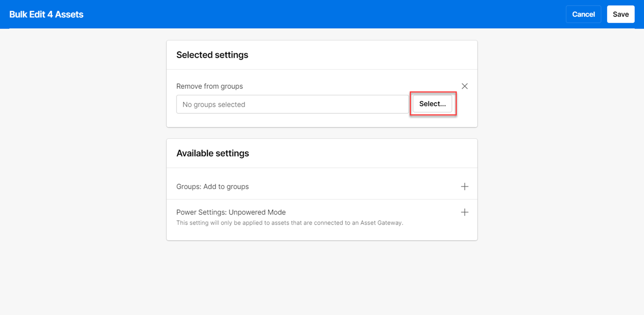The image size is (644, 315).
Task: Focus the 'No groups selected' field
Action: point(292,104)
